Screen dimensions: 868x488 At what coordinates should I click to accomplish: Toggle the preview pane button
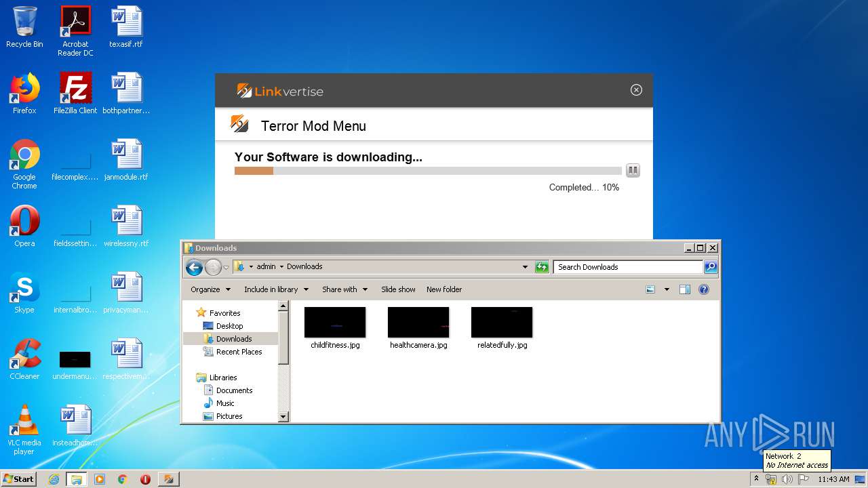click(685, 289)
